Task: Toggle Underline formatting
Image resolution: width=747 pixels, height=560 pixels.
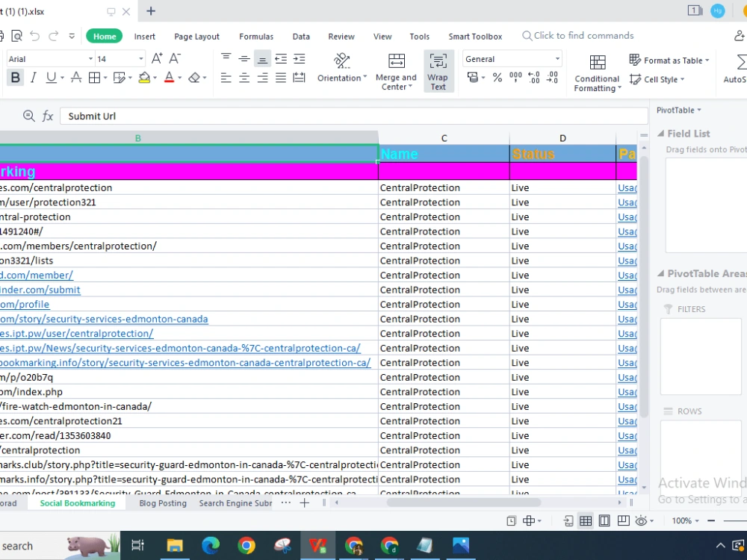Action: (51, 78)
